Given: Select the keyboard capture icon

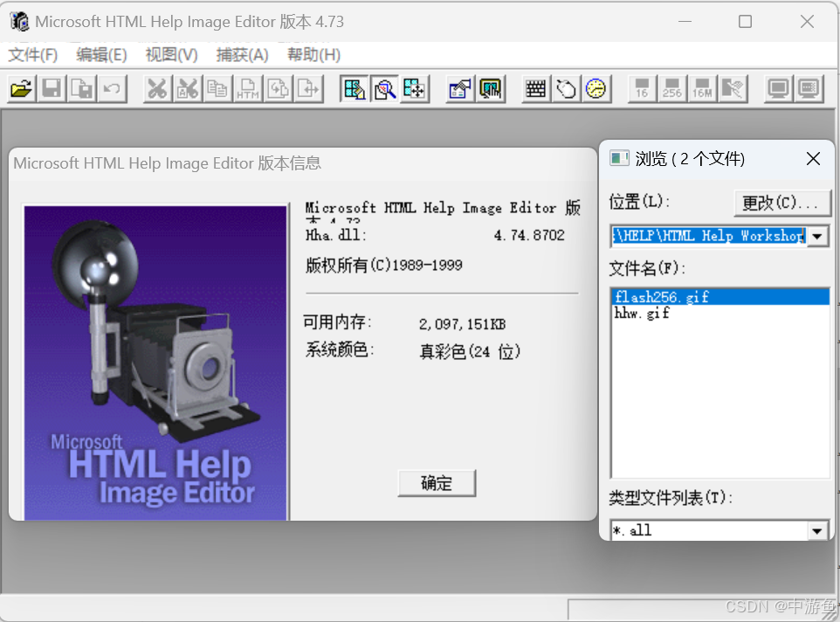Looking at the screenshot, I should click(536, 88).
